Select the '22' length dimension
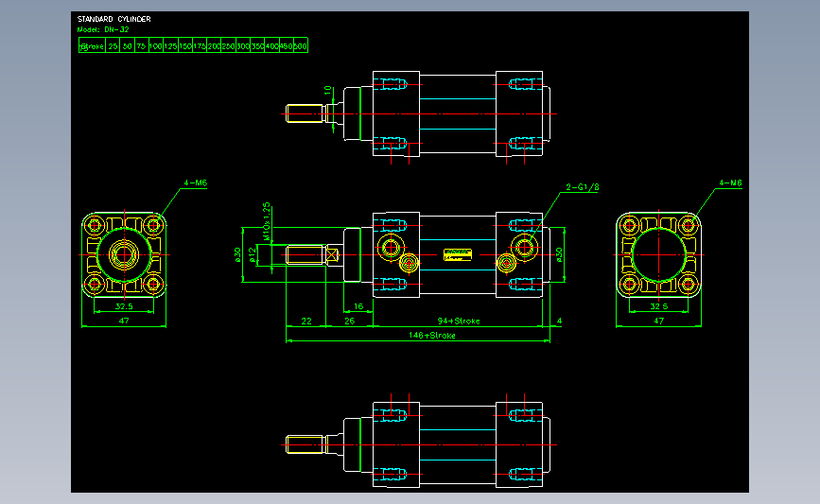 coord(306,321)
